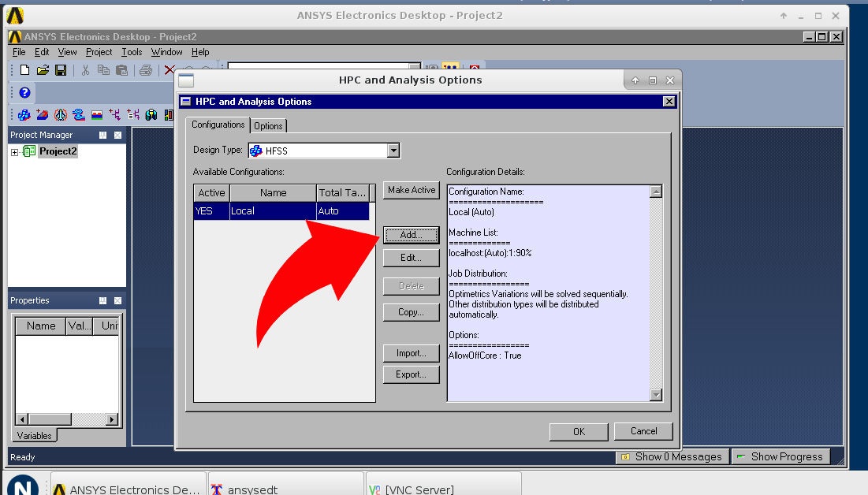The width and height of the screenshot is (868, 495).
Task: Cancel the HPC and Analysis Options dialog
Action: click(x=644, y=431)
